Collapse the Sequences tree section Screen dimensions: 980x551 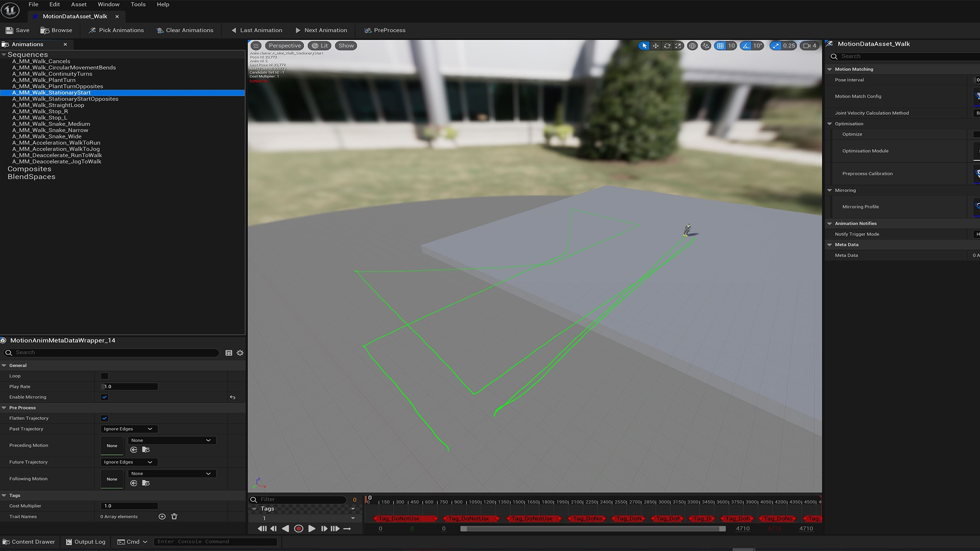(x=4, y=55)
